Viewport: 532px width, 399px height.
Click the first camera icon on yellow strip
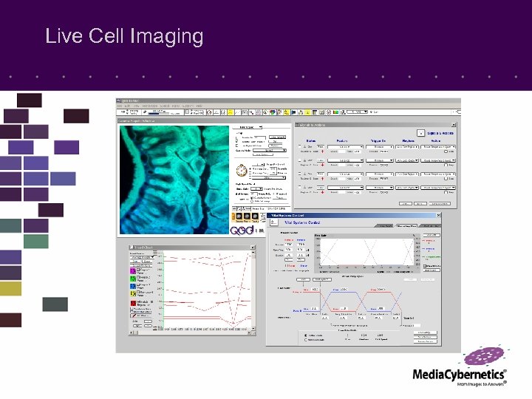pyautogui.click(x=239, y=216)
